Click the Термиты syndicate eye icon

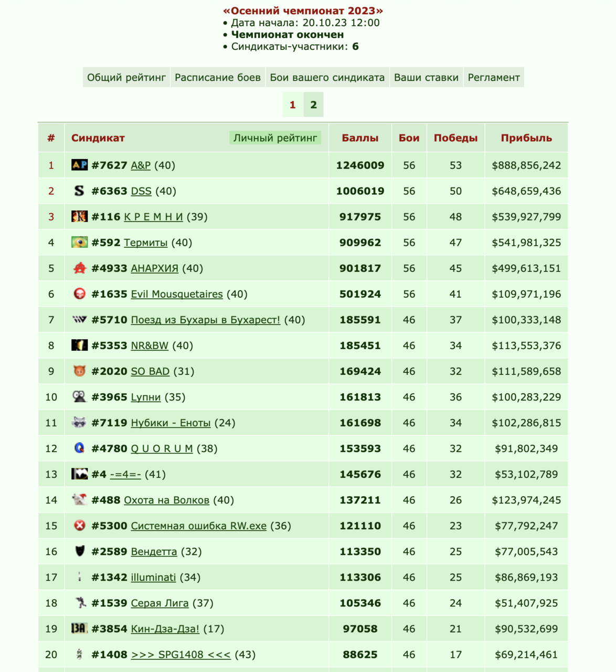tap(79, 242)
